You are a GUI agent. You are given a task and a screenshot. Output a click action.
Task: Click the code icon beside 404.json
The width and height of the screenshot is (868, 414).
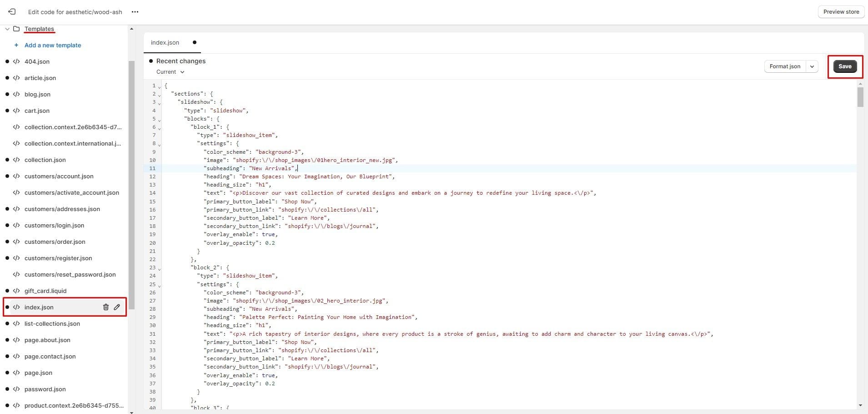pos(16,61)
